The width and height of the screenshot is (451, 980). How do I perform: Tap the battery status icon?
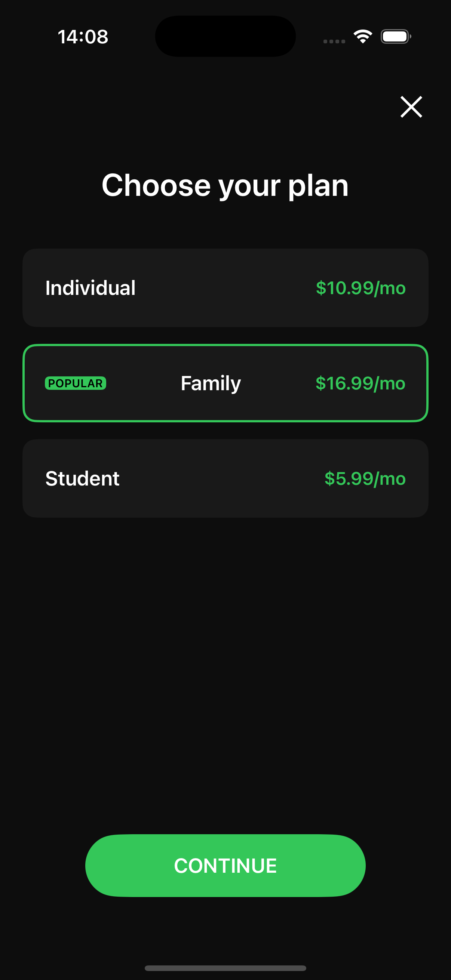point(395,37)
